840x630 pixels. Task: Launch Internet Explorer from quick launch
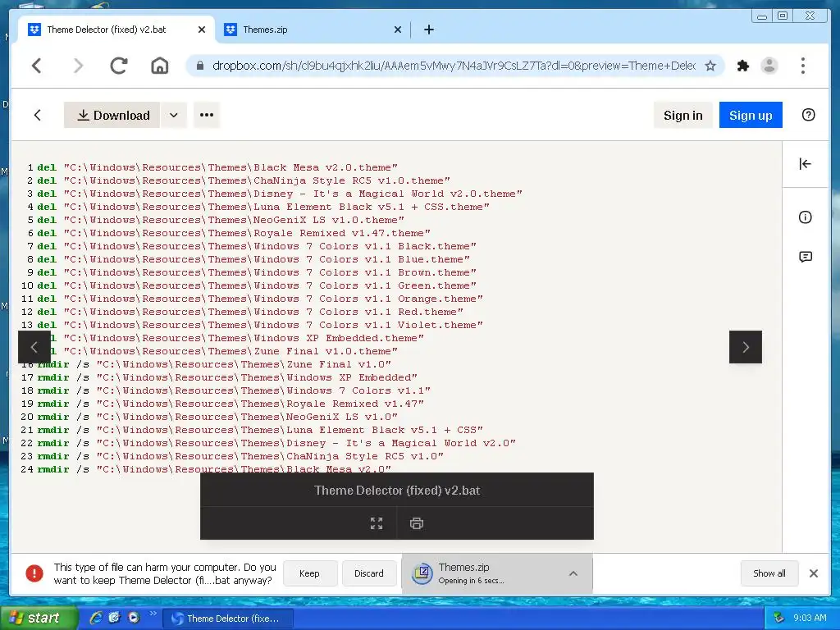(96, 618)
